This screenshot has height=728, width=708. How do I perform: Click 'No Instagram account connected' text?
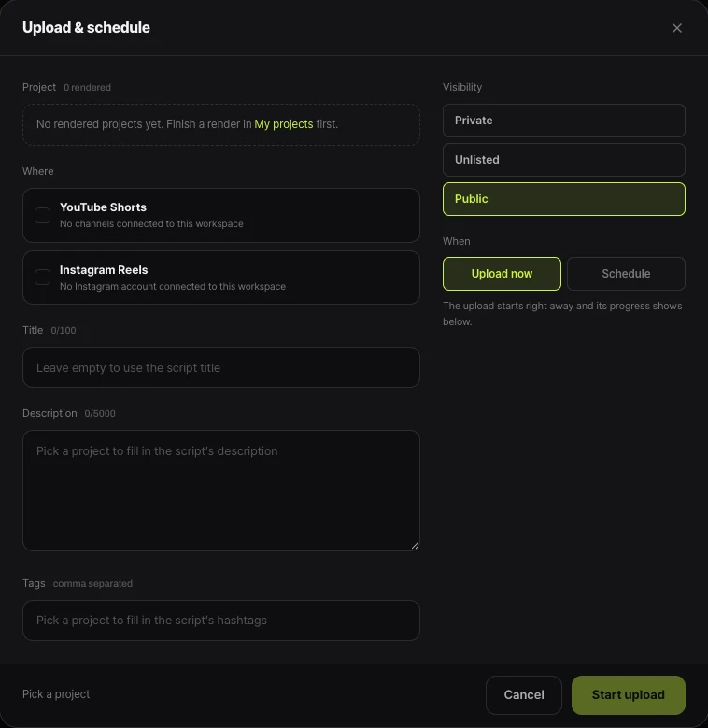(173, 287)
